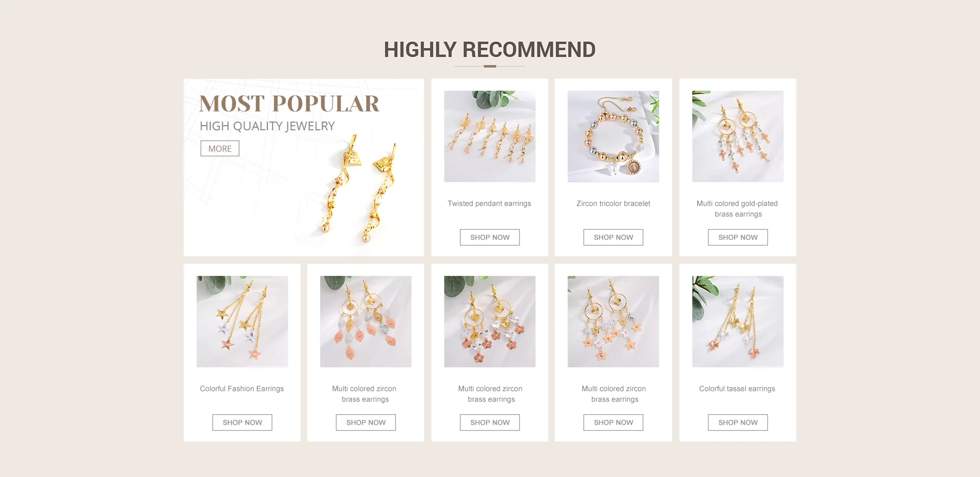Viewport: 980px width, 477px height.
Task: Select the Colorful tassel earrings title link
Action: tap(737, 389)
